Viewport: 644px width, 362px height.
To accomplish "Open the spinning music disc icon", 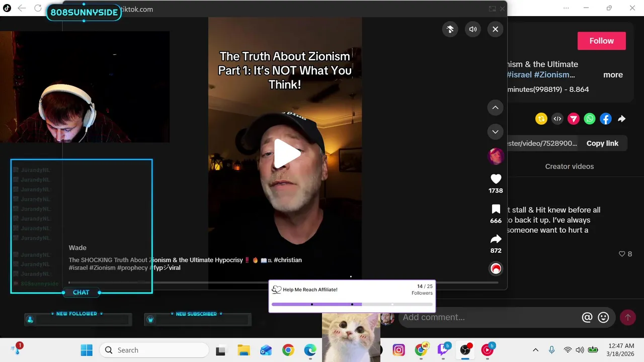I will pyautogui.click(x=496, y=268).
